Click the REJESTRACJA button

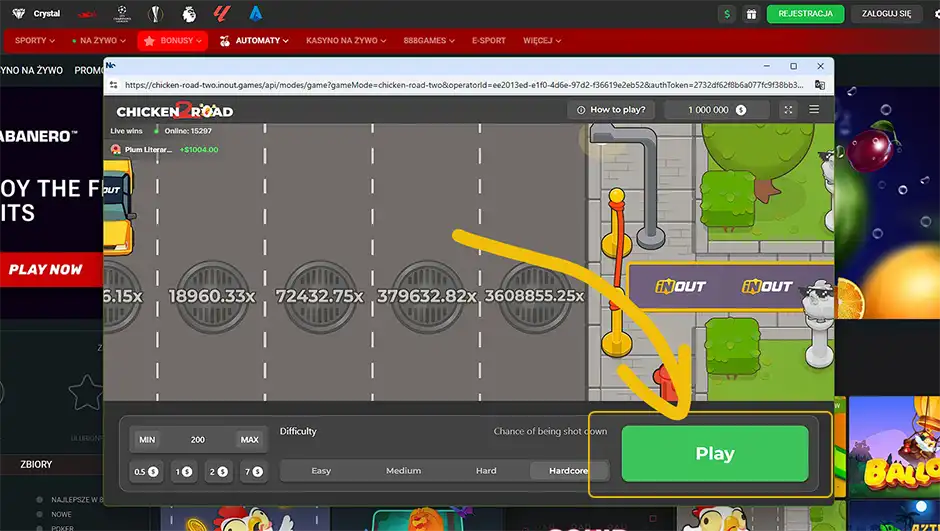pyautogui.click(x=805, y=14)
